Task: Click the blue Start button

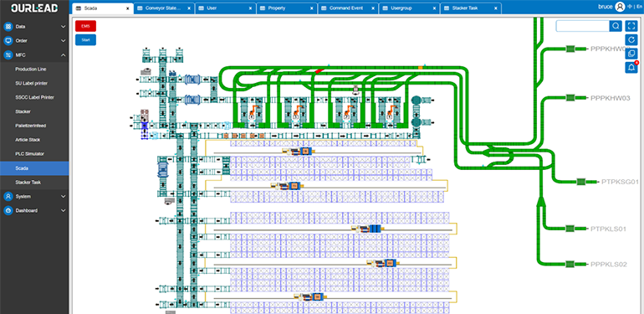Action: click(85, 40)
